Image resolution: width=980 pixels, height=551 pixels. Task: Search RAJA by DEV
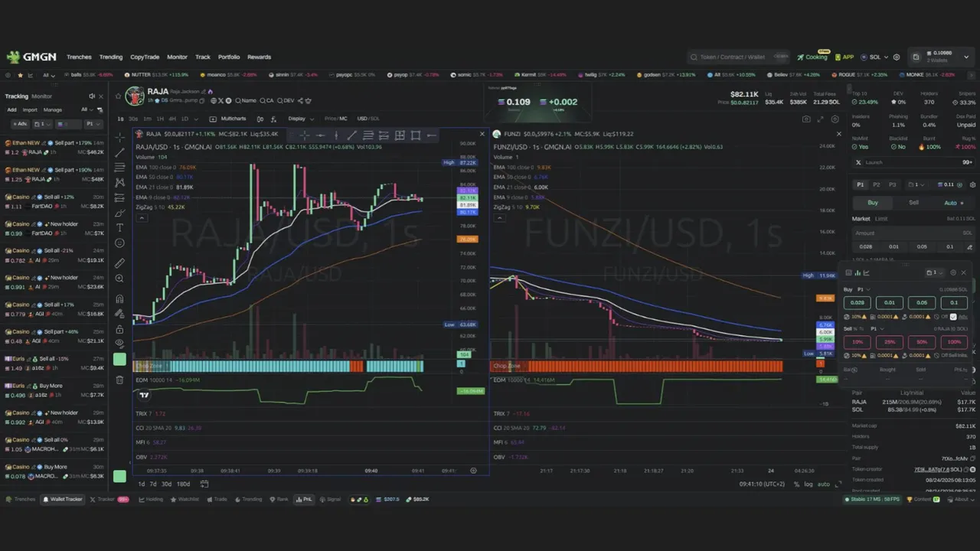tap(286, 100)
